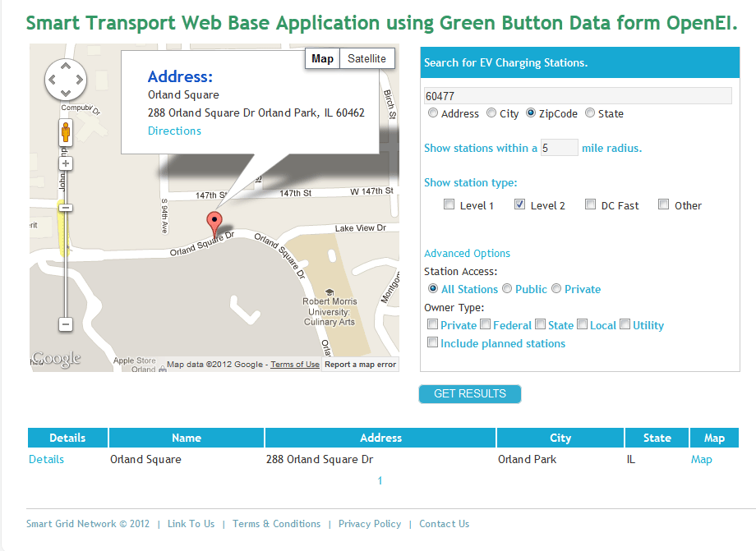This screenshot has width=756, height=551.
Task: Enable the Level 1 station type checkbox
Action: 449,204
